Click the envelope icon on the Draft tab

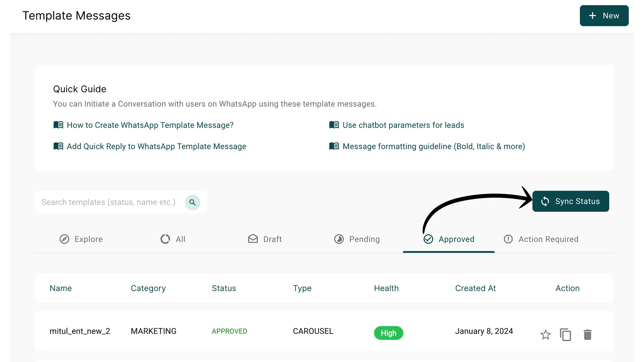click(x=253, y=239)
